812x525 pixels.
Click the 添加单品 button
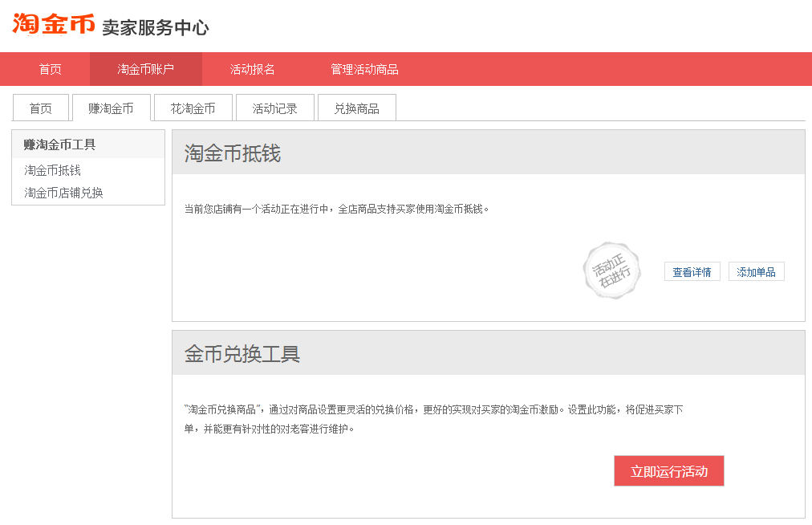click(756, 271)
